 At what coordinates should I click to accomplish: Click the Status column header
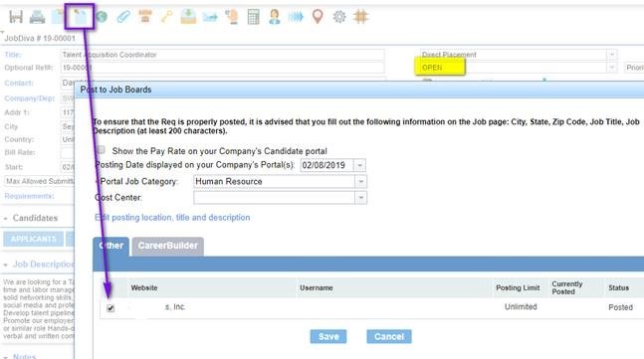(x=618, y=288)
